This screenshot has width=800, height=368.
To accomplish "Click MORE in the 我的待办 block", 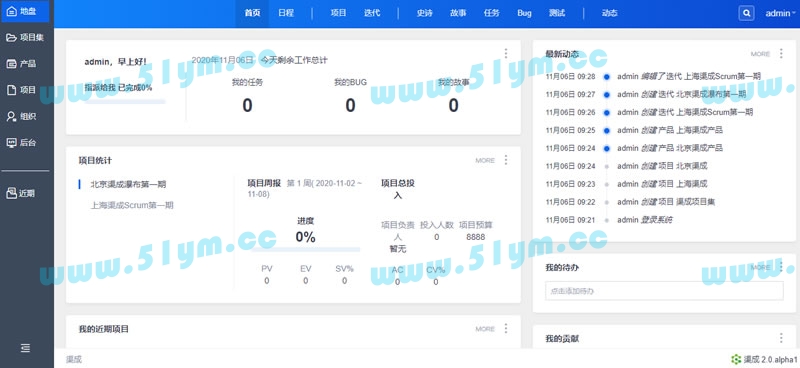I will [x=760, y=267].
